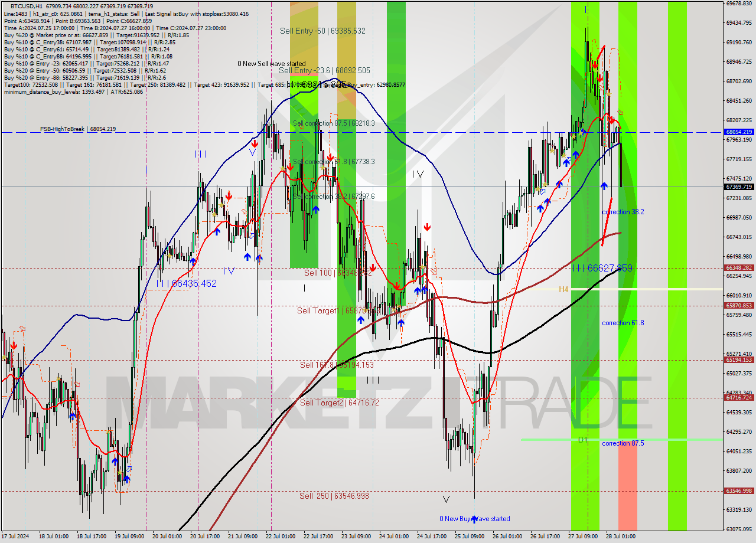The image size is (756, 543).
Task: Click the red 63546.998 price tag on axis
Action: point(739,490)
